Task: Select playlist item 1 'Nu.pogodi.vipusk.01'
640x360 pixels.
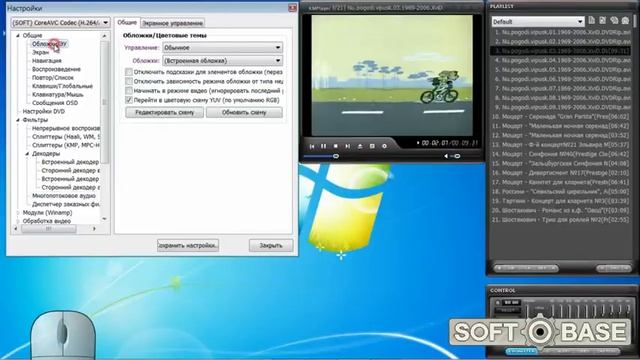Action: tap(560, 32)
